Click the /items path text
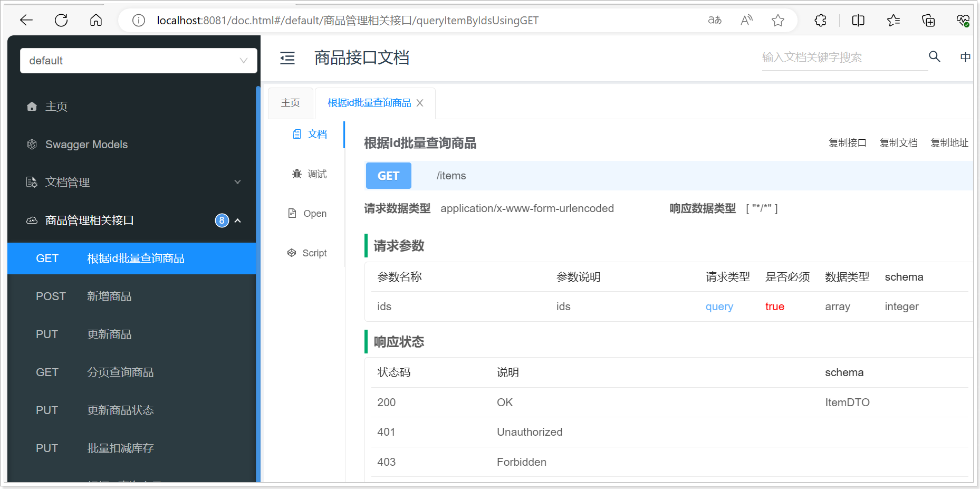 (451, 176)
